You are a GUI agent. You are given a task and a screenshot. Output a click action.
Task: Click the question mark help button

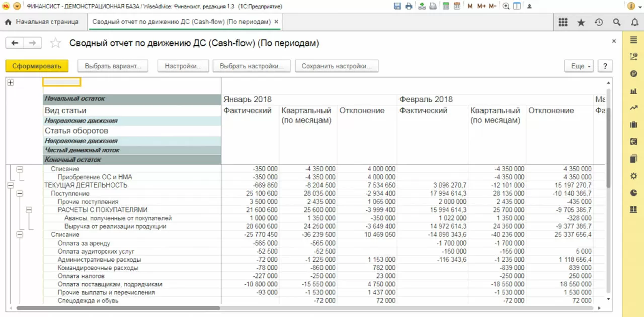[x=605, y=66]
